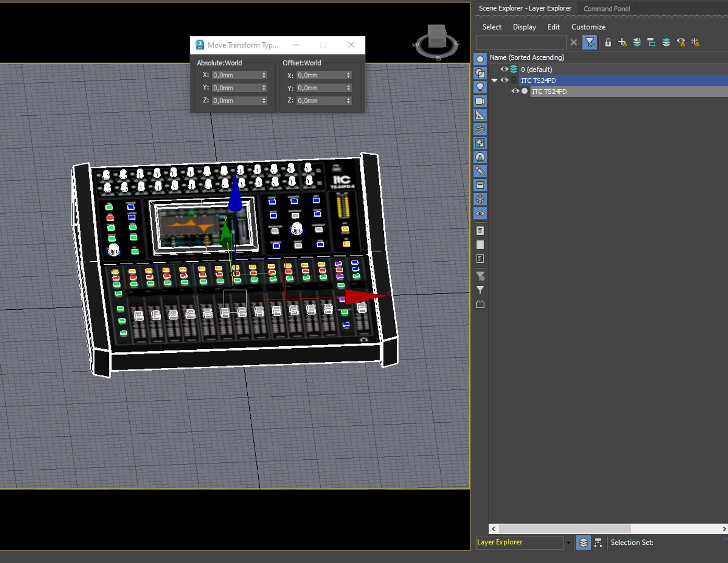Screen dimensions: 728x563
Task: Click scroll left arrow on horizontal scrollbar
Action: [x=493, y=529]
